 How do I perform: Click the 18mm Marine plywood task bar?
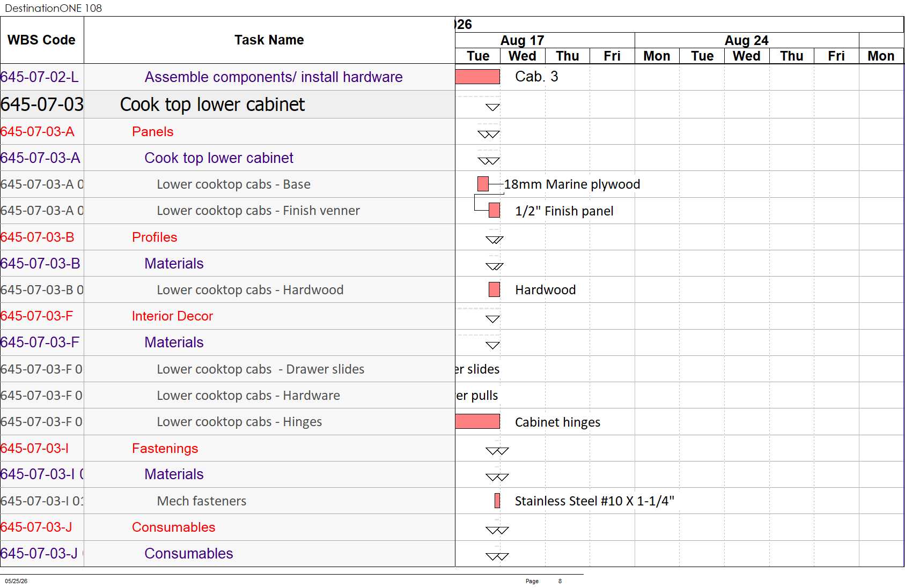click(x=483, y=184)
